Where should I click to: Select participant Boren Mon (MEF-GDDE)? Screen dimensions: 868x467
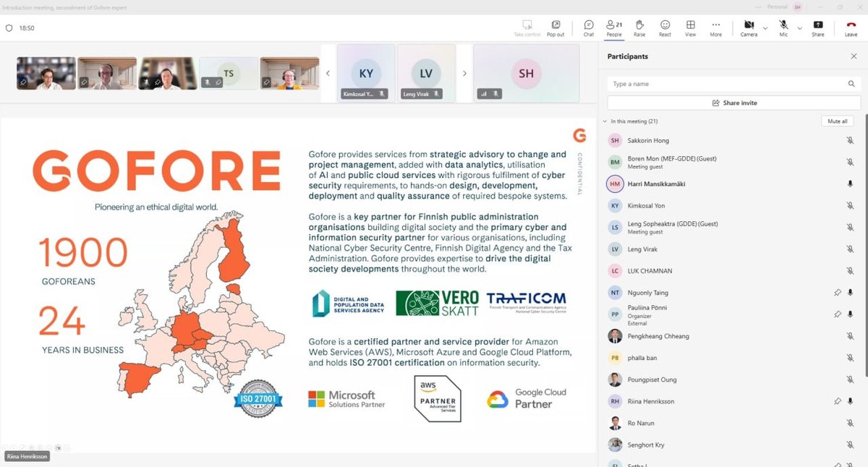pyautogui.click(x=731, y=162)
